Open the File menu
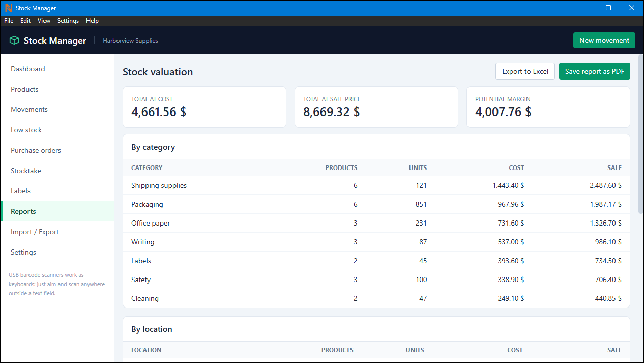 pyautogui.click(x=9, y=21)
